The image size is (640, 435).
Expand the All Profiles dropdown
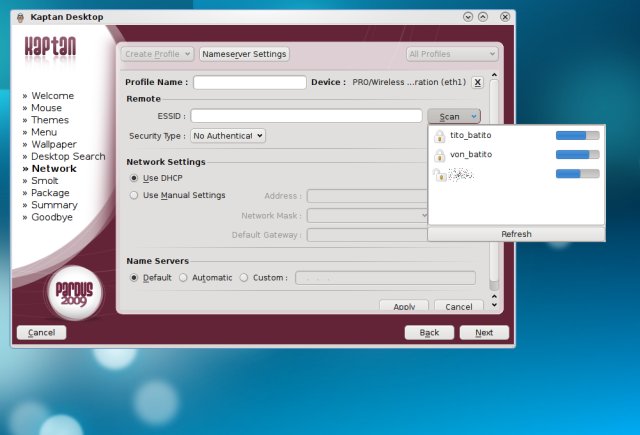[451, 54]
